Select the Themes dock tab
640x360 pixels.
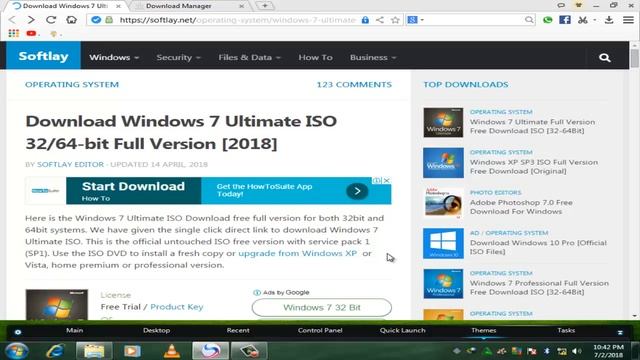click(x=484, y=330)
